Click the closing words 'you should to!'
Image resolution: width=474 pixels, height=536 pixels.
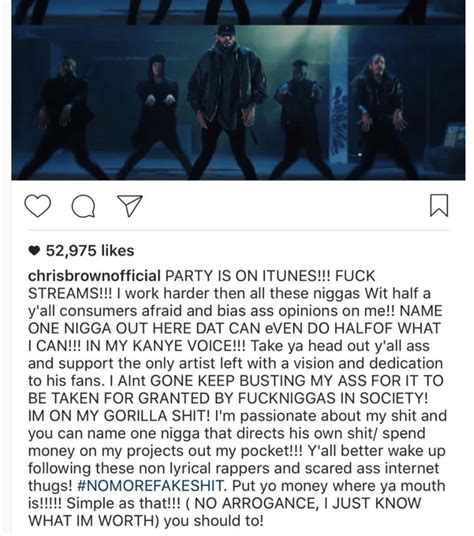click(x=213, y=521)
